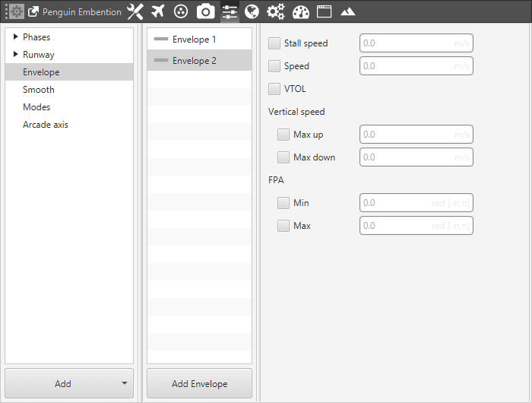The image size is (532, 403).
Task: Select Envelope 1 in the list
Action: pos(199,40)
